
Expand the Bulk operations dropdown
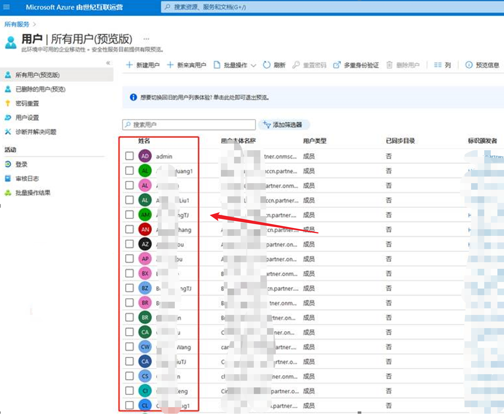[x=253, y=65]
